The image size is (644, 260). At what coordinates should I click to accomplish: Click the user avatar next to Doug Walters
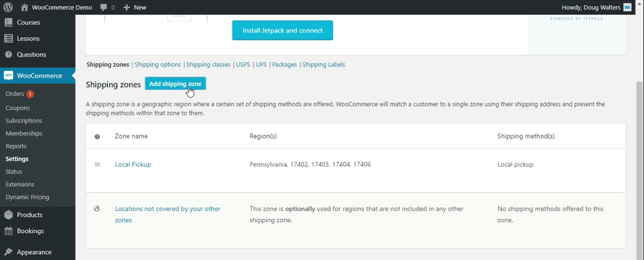tap(627, 7)
